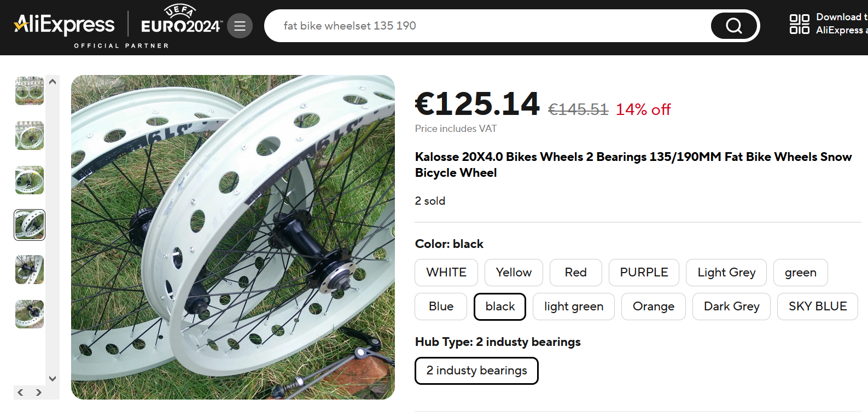
Task: Choose the Yellow color variant
Action: 513,273
